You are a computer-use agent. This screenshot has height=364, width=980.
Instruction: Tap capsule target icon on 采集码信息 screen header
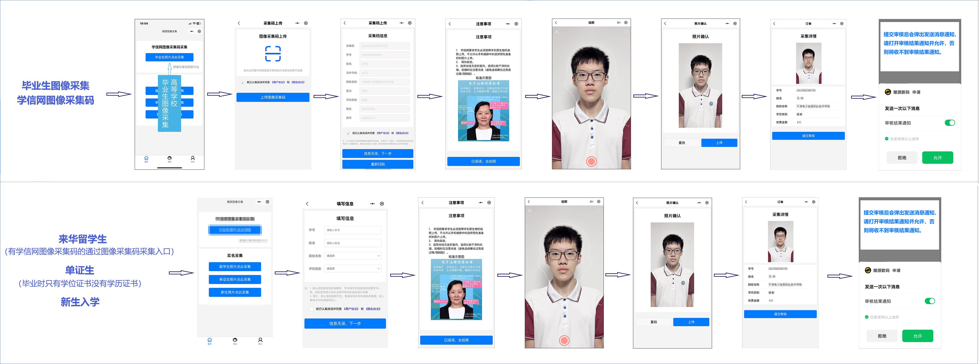[x=410, y=23]
